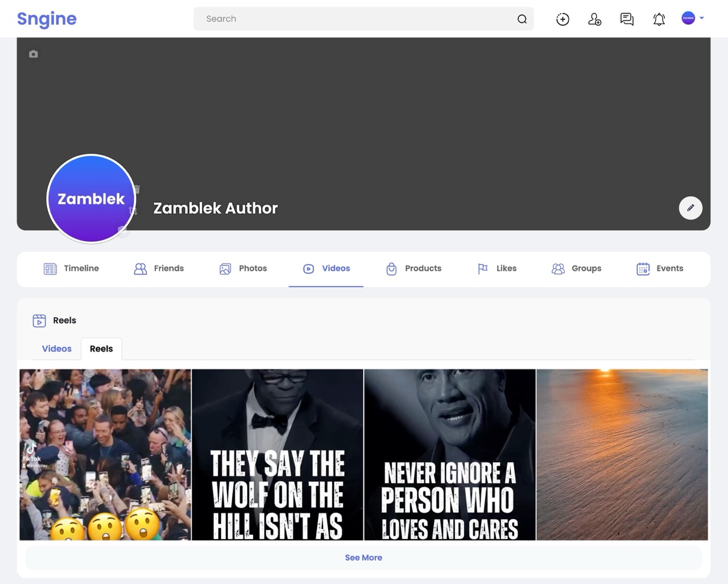This screenshot has width=728, height=584.
Task: Click the pencil edit profile button
Action: (690, 208)
